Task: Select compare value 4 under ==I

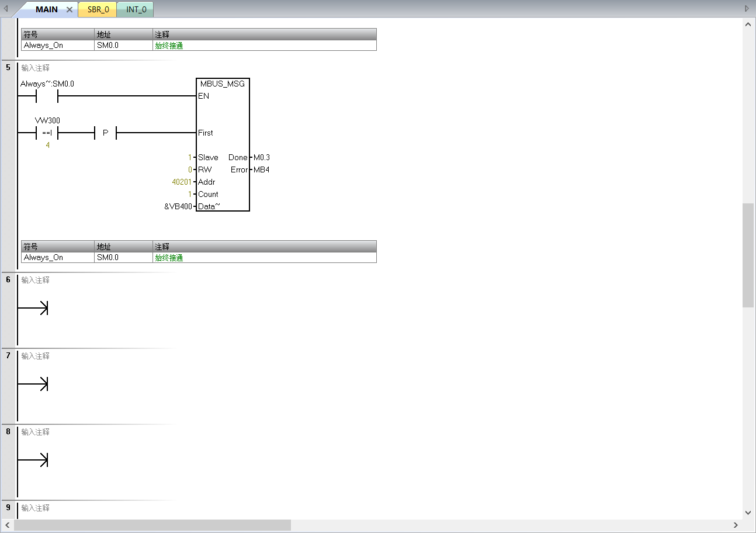Action: pos(48,145)
